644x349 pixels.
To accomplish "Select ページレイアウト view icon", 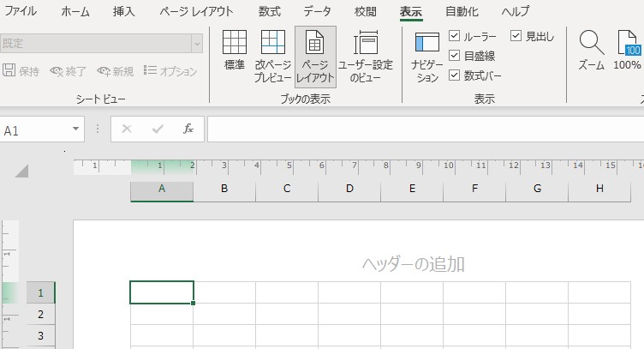I will pos(315,55).
